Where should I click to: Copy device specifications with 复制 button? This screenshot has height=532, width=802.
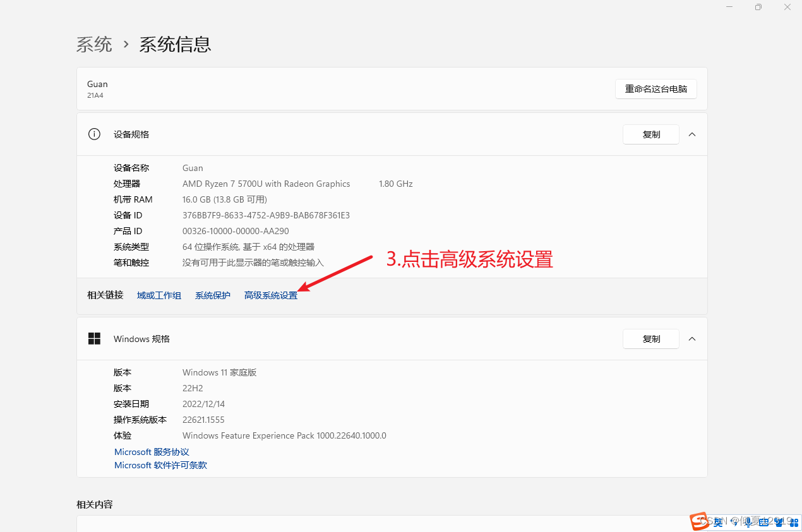[651, 134]
